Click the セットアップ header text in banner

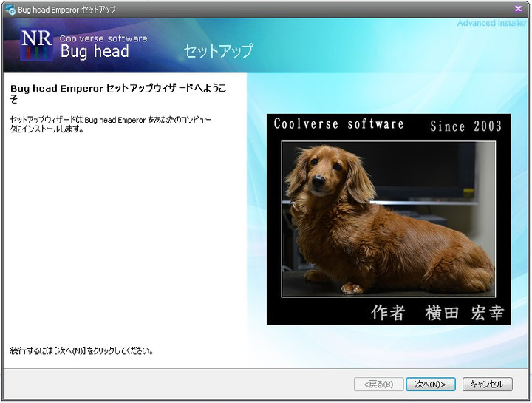[218, 51]
